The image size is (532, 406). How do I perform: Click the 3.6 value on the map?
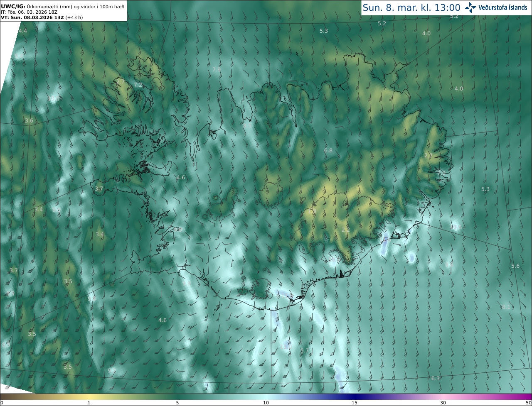[29, 121]
